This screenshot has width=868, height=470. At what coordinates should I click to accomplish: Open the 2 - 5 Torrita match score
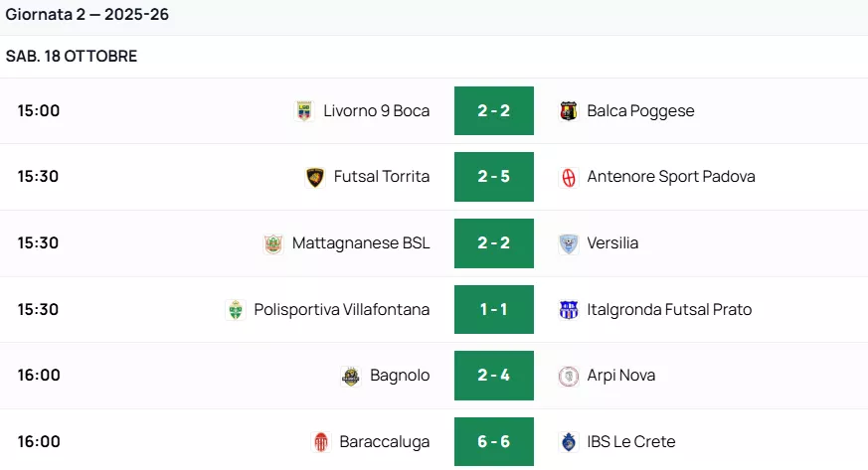pos(494,177)
